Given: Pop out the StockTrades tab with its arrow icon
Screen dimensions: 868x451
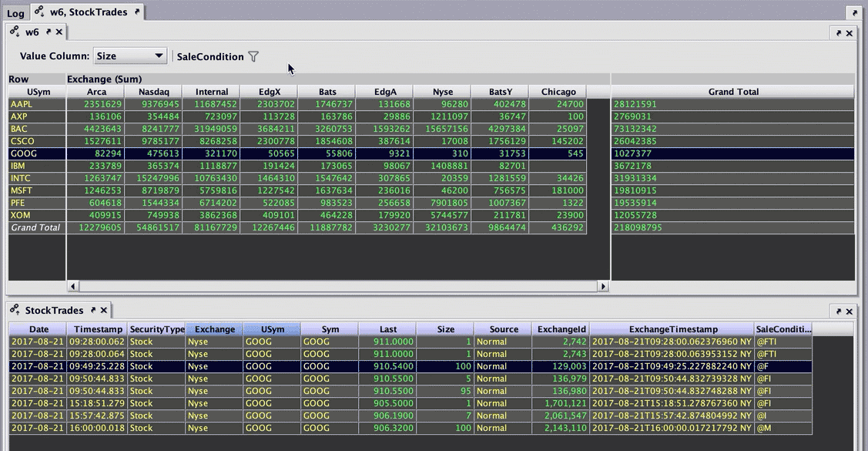Looking at the screenshot, I should point(93,310).
